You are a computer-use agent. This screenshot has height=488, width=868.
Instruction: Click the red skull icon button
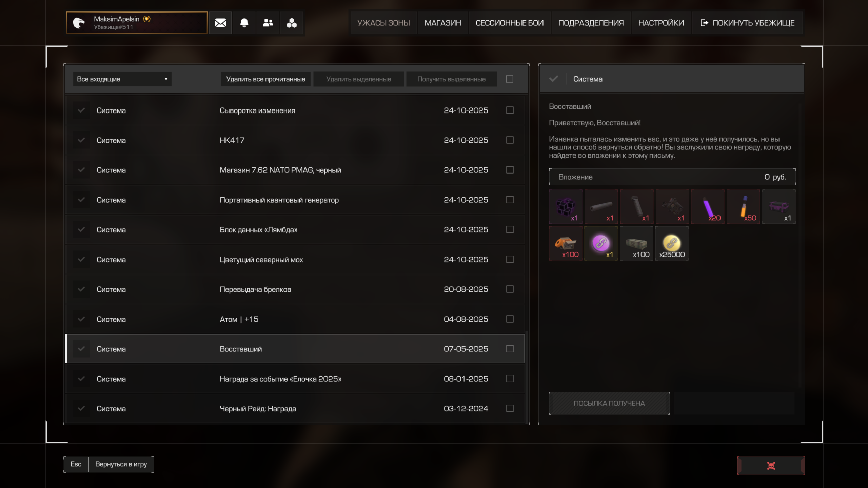[x=771, y=466]
